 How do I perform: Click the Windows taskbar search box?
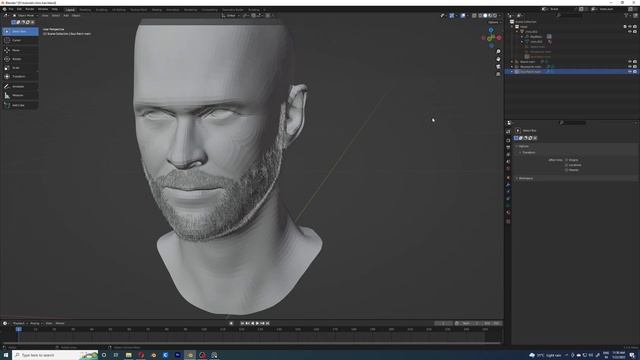[x=55, y=355]
